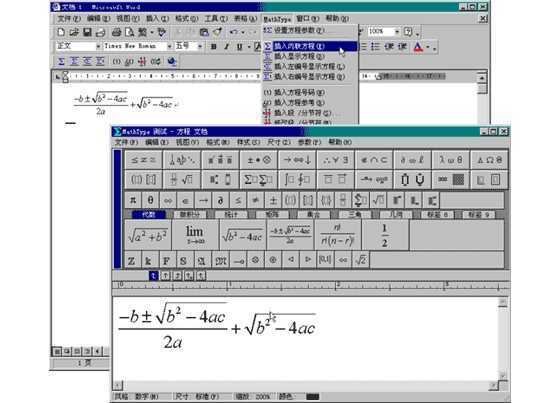Insert the lim expression from large tab bar
Image resolution: width=560 pixels, height=403 pixels.
point(195,235)
